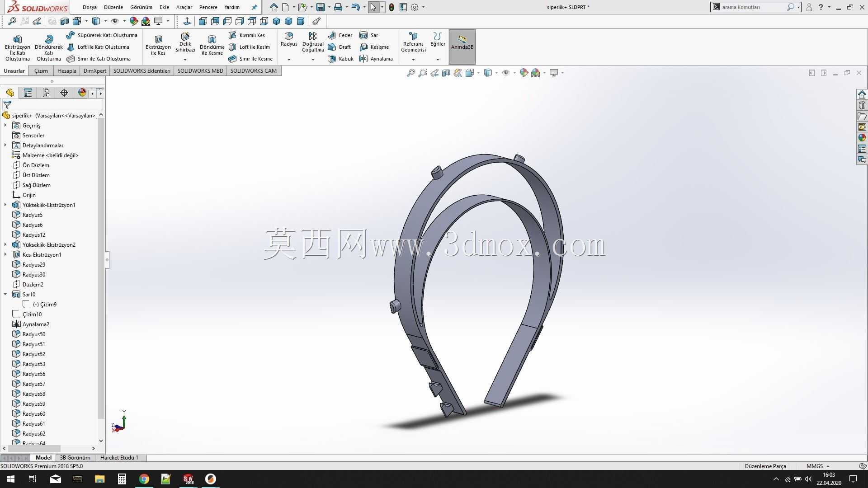Viewport: 868px width, 488px height.
Task: Open Delik Sihirbazı dropdown arrow
Action: click(x=185, y=60)
